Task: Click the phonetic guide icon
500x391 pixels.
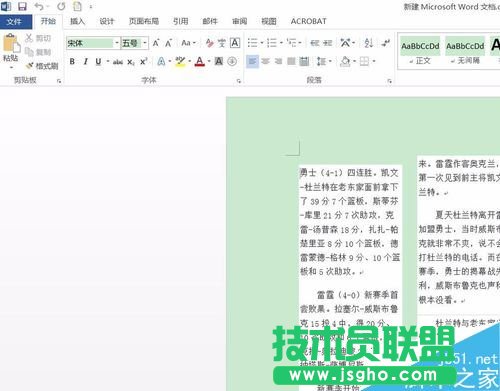Action: [222, 43]
